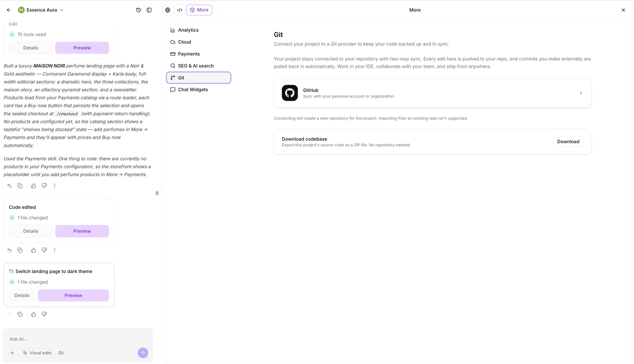Select the Git sidebar item
Image resolution: width=634 pixels, height=364 pixels.
pyautogui.click(x=199, y=78)
